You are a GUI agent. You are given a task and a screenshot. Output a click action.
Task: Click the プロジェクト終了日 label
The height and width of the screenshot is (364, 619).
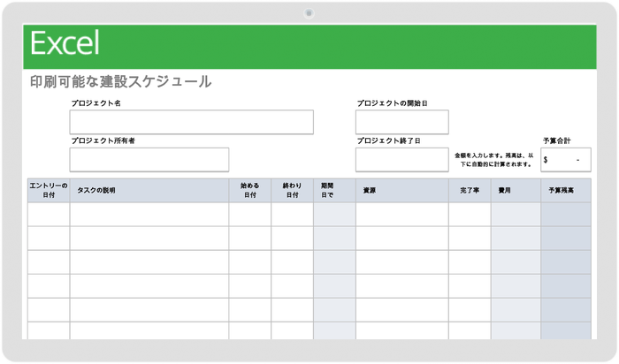tap(388, 140)
